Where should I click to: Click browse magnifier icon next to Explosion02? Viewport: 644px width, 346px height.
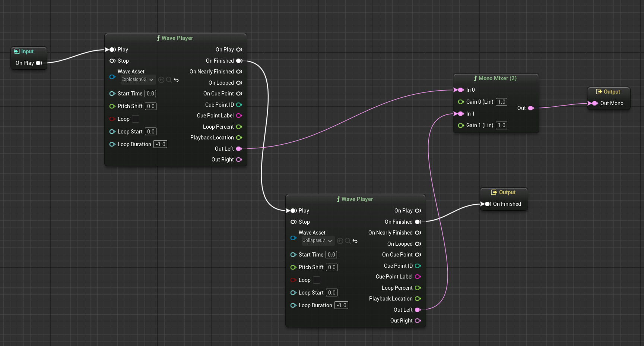169,80
